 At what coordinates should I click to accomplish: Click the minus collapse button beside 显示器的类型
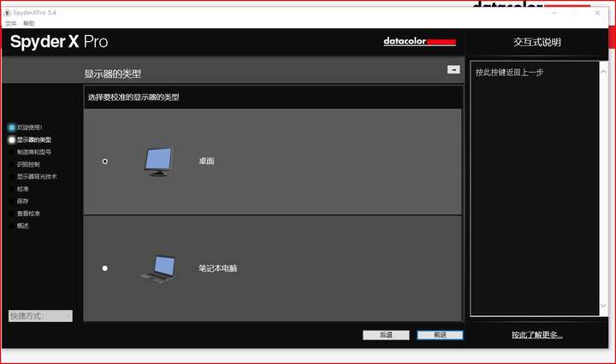pos(453,69)
